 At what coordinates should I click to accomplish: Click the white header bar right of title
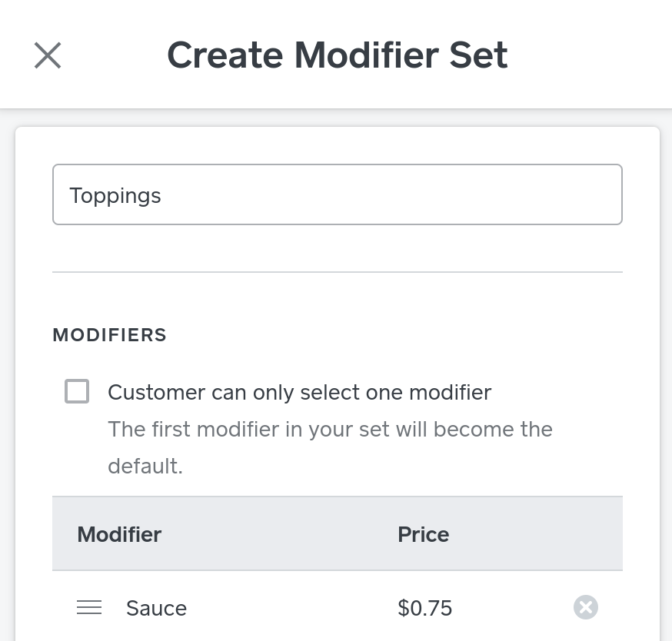(x=592, y=55)
